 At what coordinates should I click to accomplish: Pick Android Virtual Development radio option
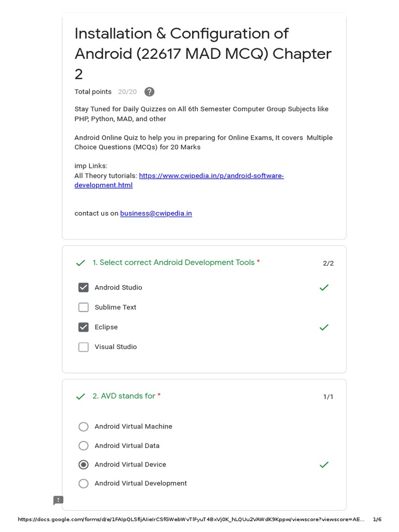(x=84, y=484)
